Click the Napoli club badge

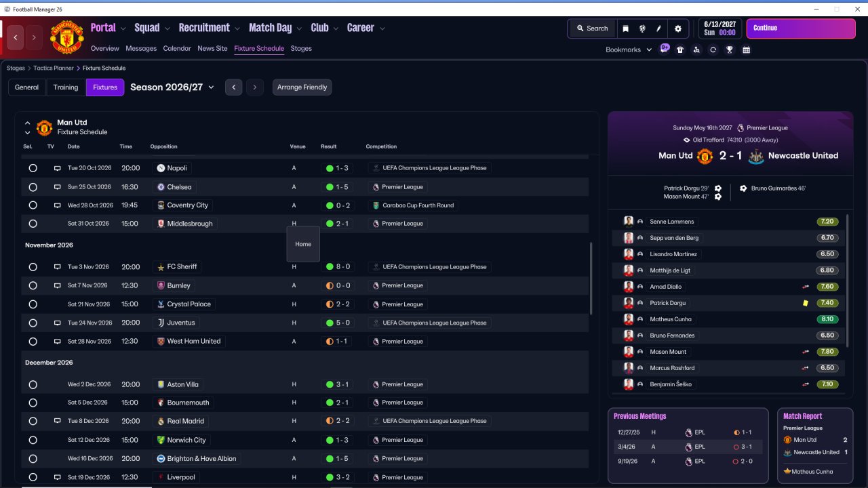[x=161, y=168]
